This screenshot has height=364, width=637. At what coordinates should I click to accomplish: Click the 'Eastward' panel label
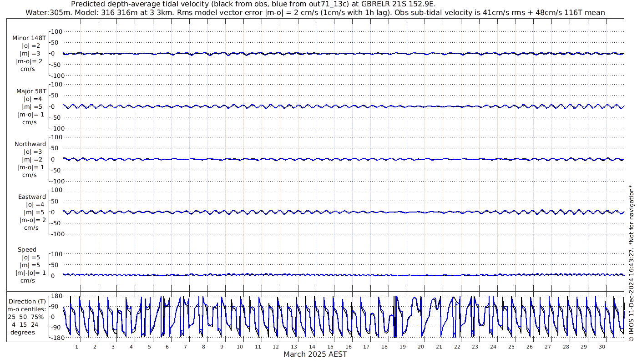tap(32, 197)
